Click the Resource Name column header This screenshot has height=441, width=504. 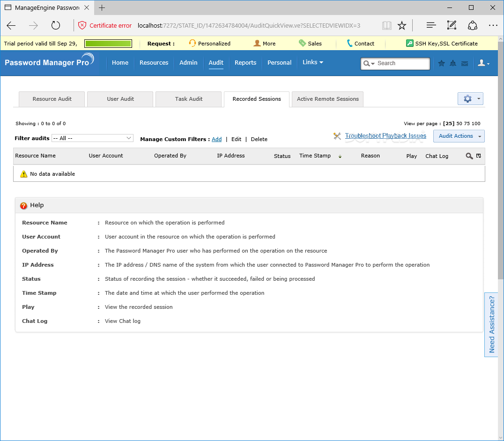click(x=35, y=156)
